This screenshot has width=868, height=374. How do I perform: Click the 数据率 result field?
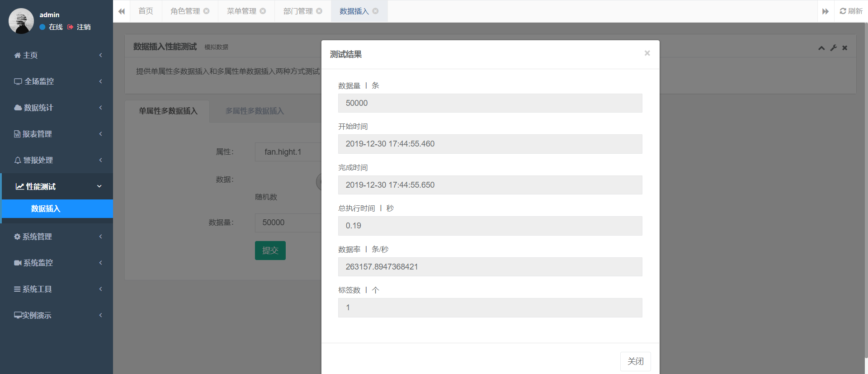coord(490,267)
